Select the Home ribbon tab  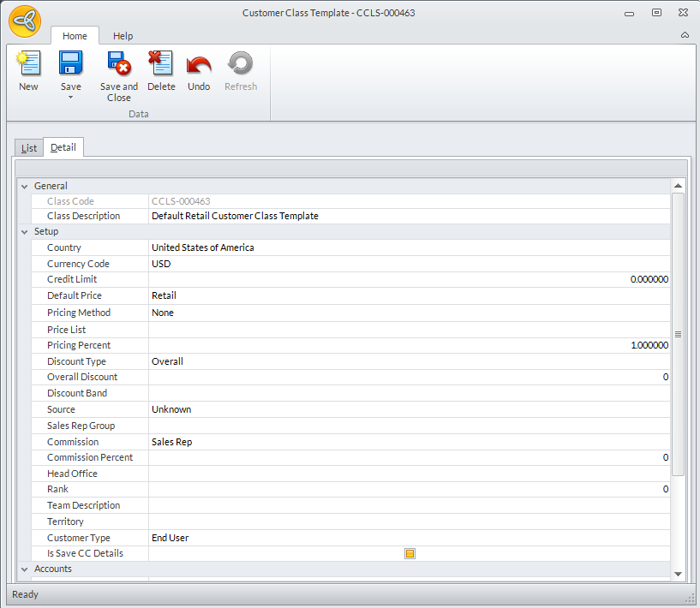pos(75,36)
